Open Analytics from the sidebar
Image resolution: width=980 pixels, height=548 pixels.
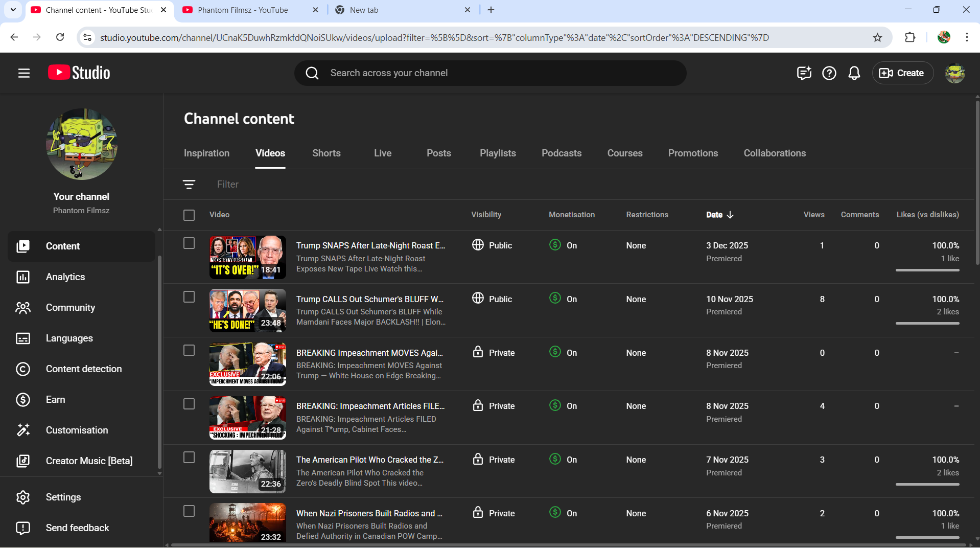[x=65, y=277]
